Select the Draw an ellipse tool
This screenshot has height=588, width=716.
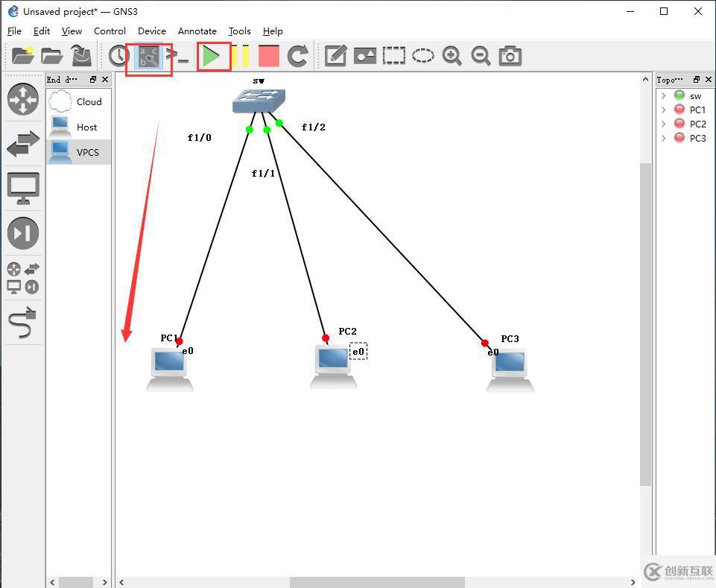423,56
